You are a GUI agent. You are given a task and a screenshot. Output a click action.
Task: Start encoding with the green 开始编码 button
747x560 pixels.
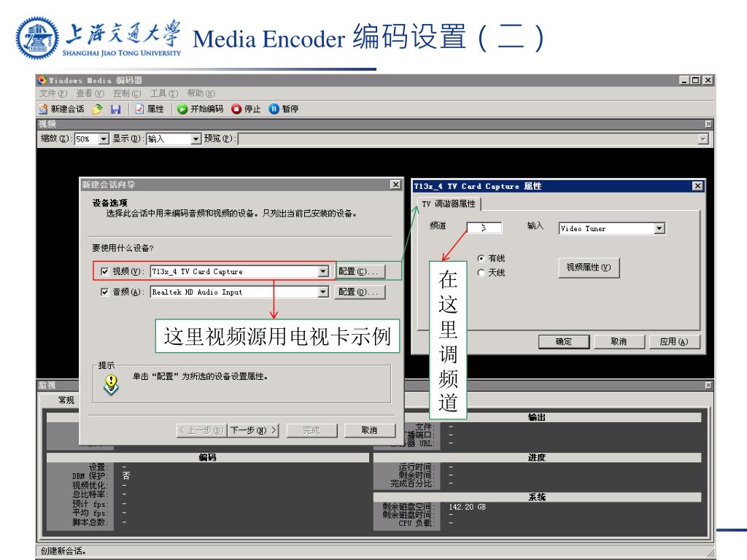point(200,109)
